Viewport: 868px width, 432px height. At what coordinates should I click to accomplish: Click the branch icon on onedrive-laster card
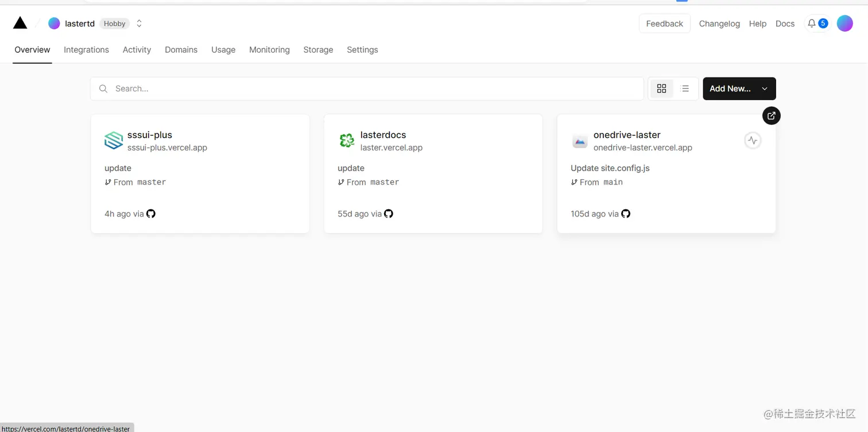[574, 182]
